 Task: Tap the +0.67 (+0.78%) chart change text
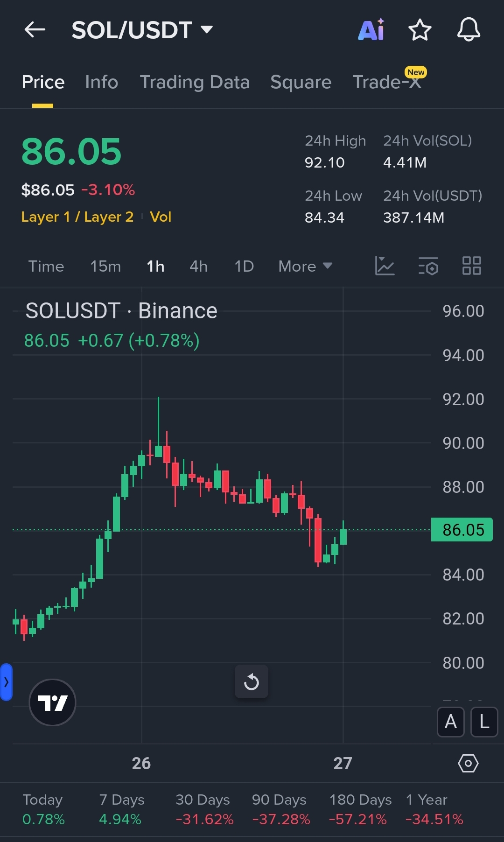click(139, 341)
